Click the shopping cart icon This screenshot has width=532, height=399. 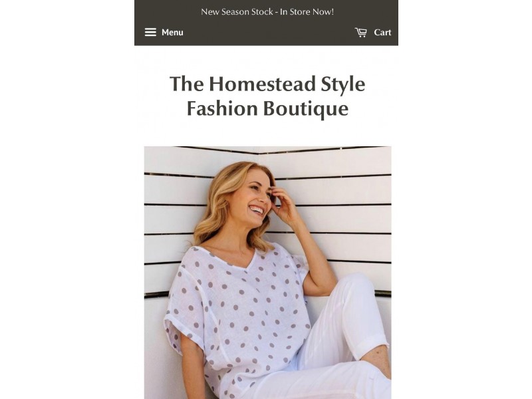click(x=360, y=33)
